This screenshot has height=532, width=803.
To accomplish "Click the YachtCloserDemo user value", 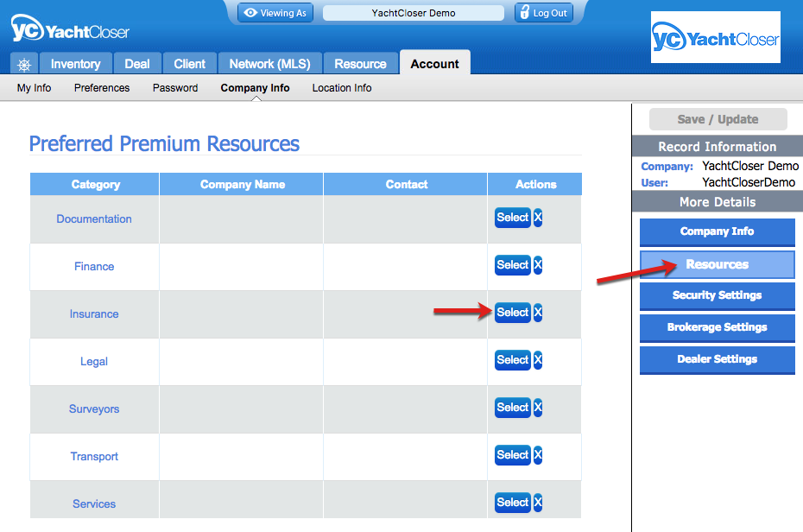I will [749, 182].
